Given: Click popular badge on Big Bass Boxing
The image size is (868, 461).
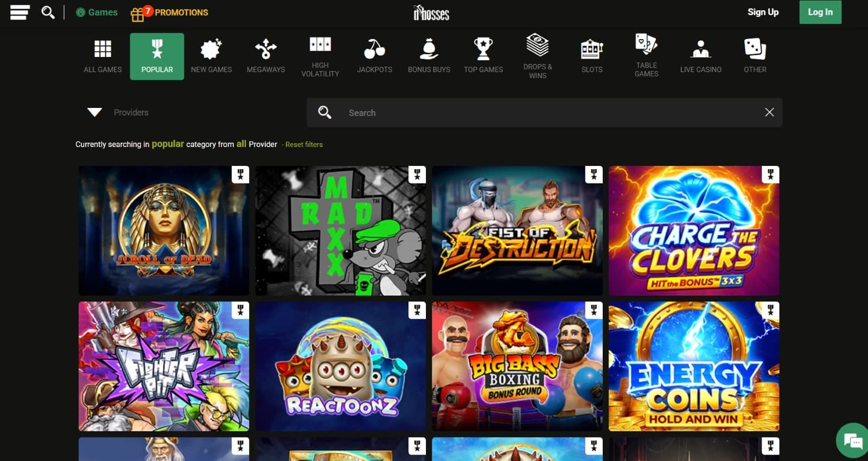Looking at the screenshot, I should coord(594,310).
